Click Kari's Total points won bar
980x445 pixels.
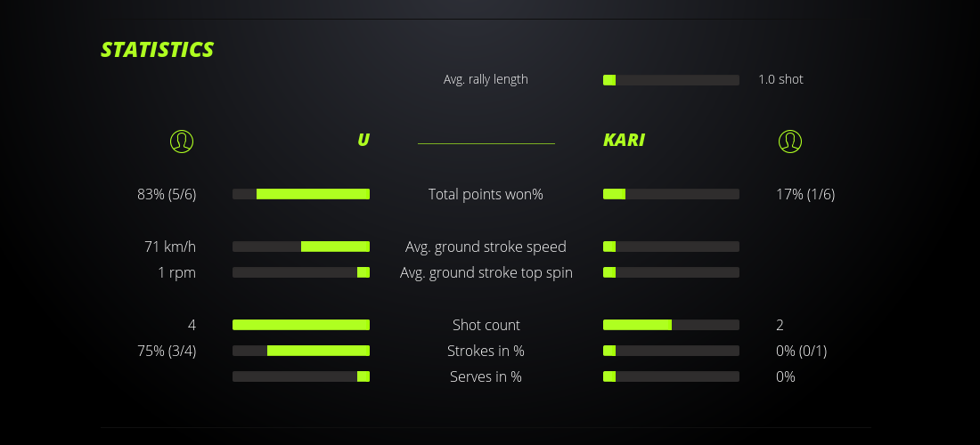[671, 194]
